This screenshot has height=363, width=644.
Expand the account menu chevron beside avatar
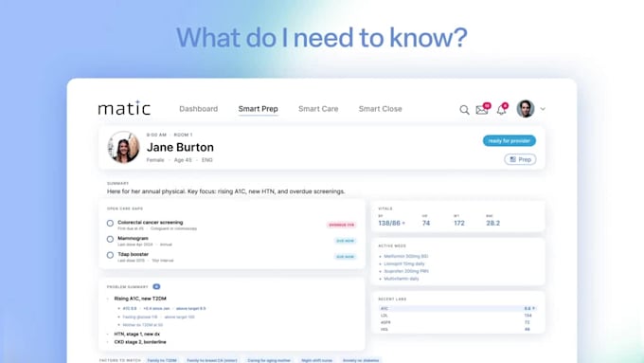click(x=543, y=109)
